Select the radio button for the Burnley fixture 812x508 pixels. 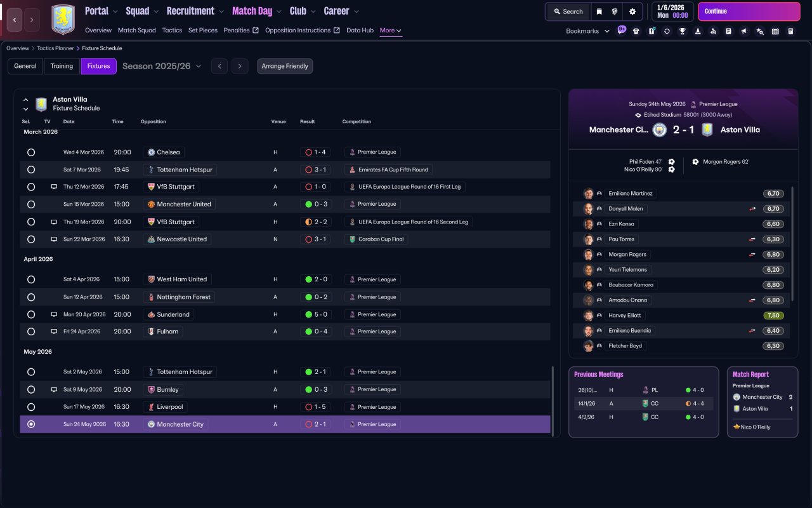coord(31,389)
